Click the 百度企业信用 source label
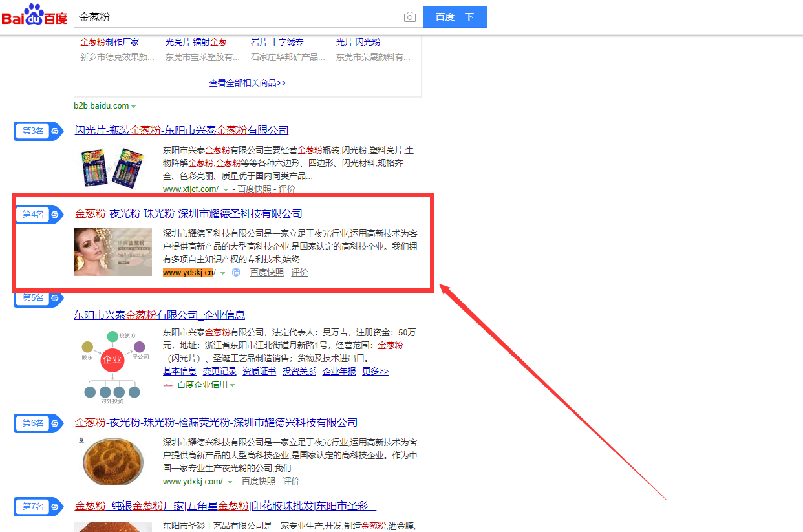 202,385
